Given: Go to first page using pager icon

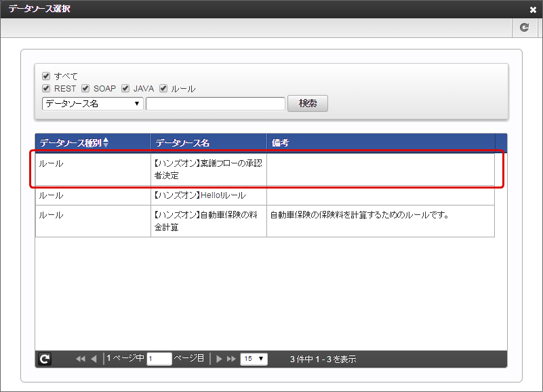Looking at the screenshot, I should tap(81, 359).
